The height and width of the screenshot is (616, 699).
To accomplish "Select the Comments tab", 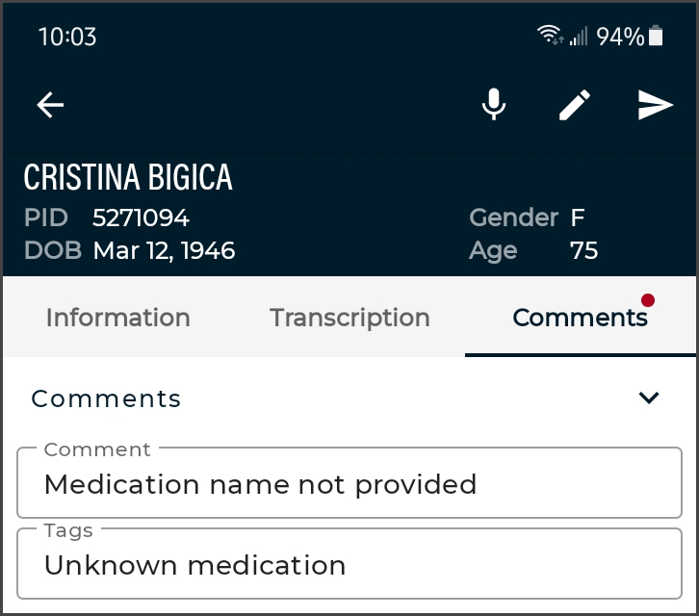I will (580, 318).
